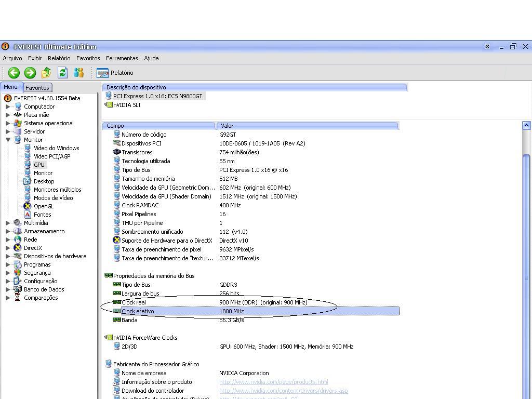Select the EVEREST v4.60.1554 Beta root item

(x=47, y=98)
